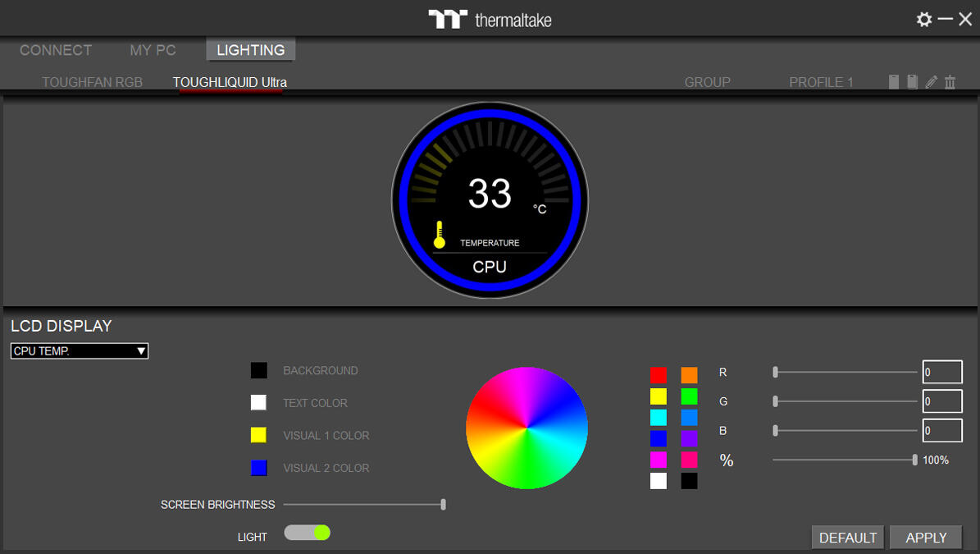Screen dimensions: 980x554
Task: Click the PROFILE 1 selector
Action: [821, 83]
